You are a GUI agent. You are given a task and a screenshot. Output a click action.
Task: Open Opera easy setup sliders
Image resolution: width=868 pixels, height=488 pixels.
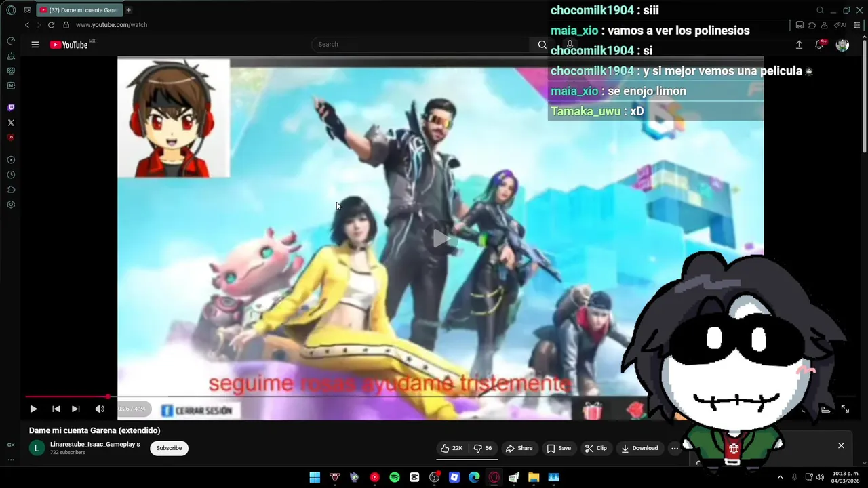point(857,25)
